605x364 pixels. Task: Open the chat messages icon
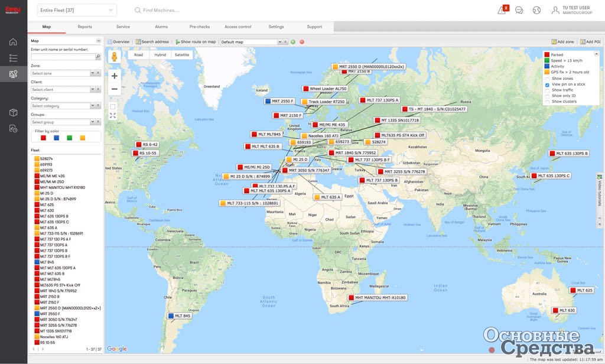click(519, 11)
